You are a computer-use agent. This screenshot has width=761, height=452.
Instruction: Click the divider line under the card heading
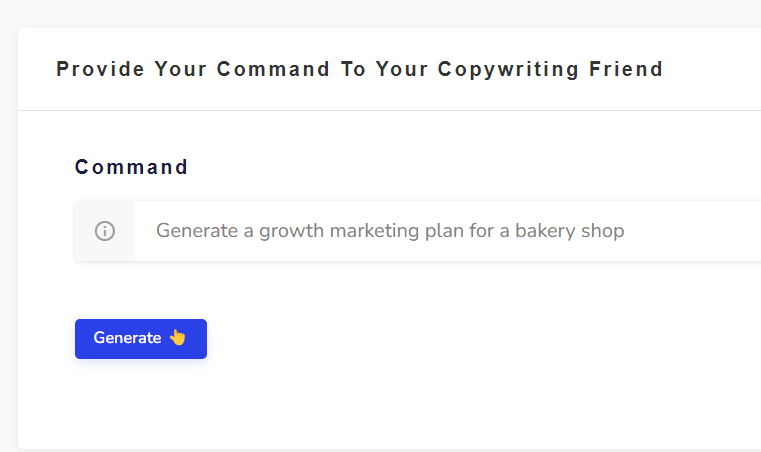click(389, 110)
